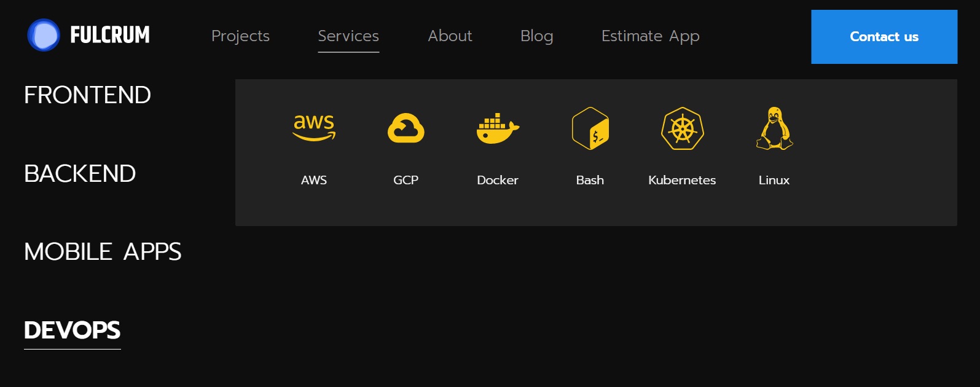The height and width of the screenshot is (387, 980).
Task: Click the Bash text label
Action: (x=590, y=180)
